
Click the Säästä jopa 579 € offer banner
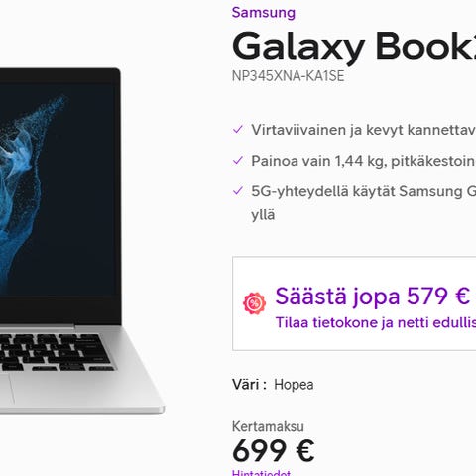tap(354, 303)
